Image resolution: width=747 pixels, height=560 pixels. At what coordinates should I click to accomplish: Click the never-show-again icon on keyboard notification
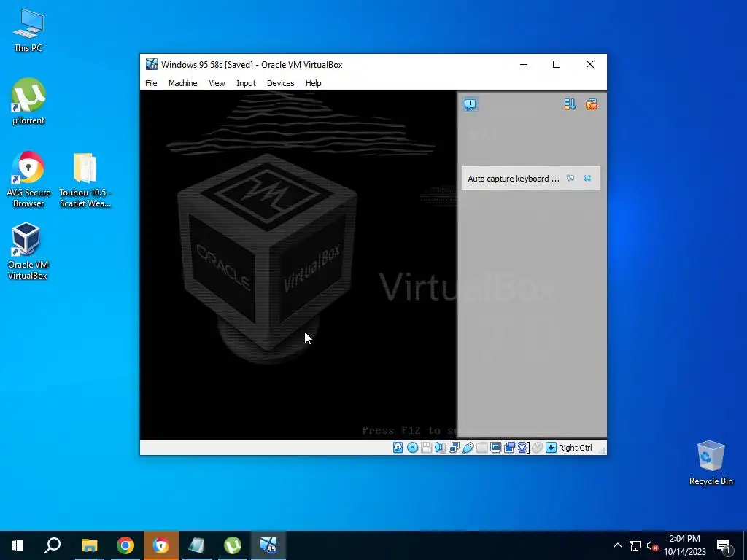click(570, 178)
